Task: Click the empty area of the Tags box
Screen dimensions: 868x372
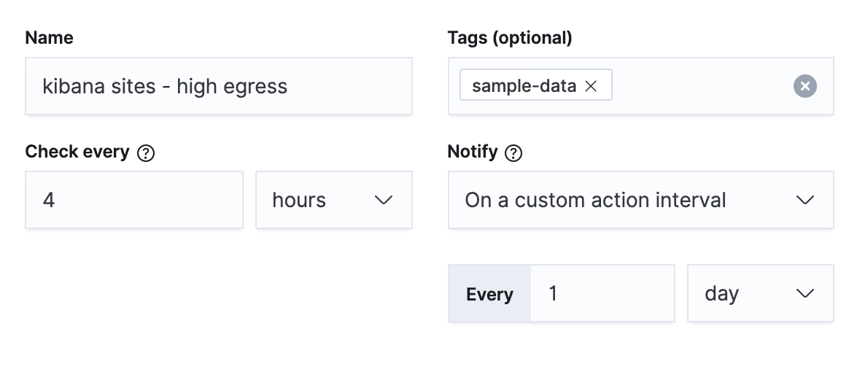Action: [x=700, y=86]
